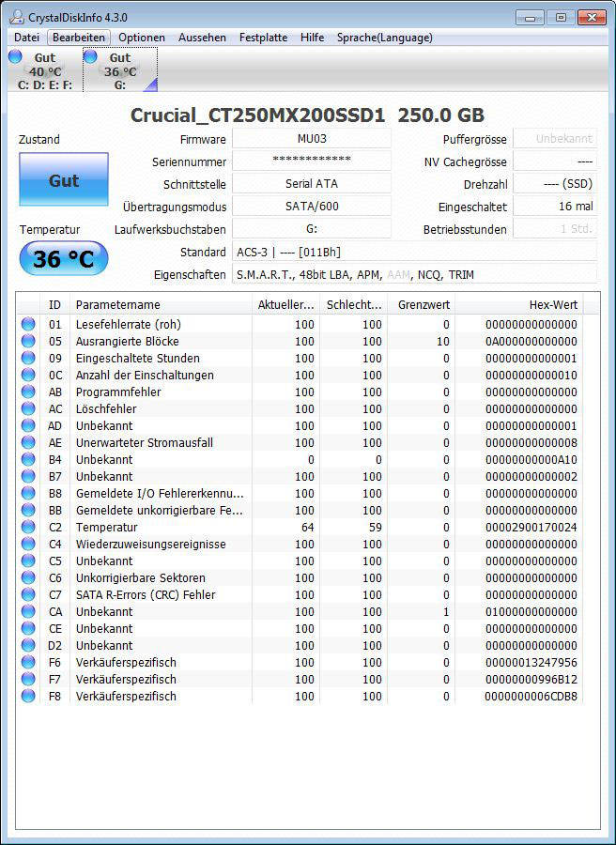Click the status orb for Eingeschaltete Stunden
Screen dimensions: 616x845
point(28,358)
